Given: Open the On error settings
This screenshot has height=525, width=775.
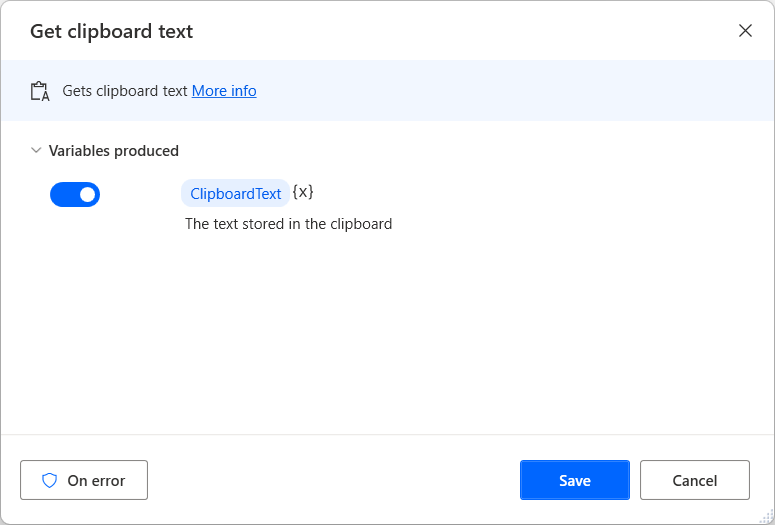Looking at the screenshot, I should [x=84, y=480].
